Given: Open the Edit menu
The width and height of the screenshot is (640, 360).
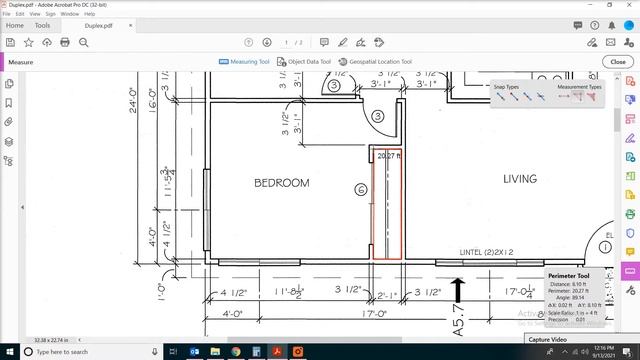Looking at the screenshot, I should (20, 14).
